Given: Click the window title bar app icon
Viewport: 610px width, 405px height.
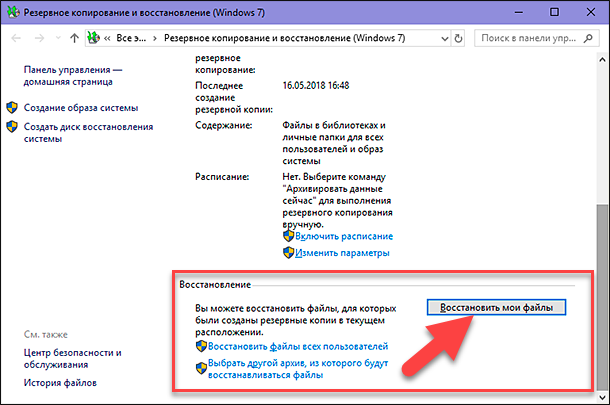Looking at the screenshot, I should tap(13, 12).
